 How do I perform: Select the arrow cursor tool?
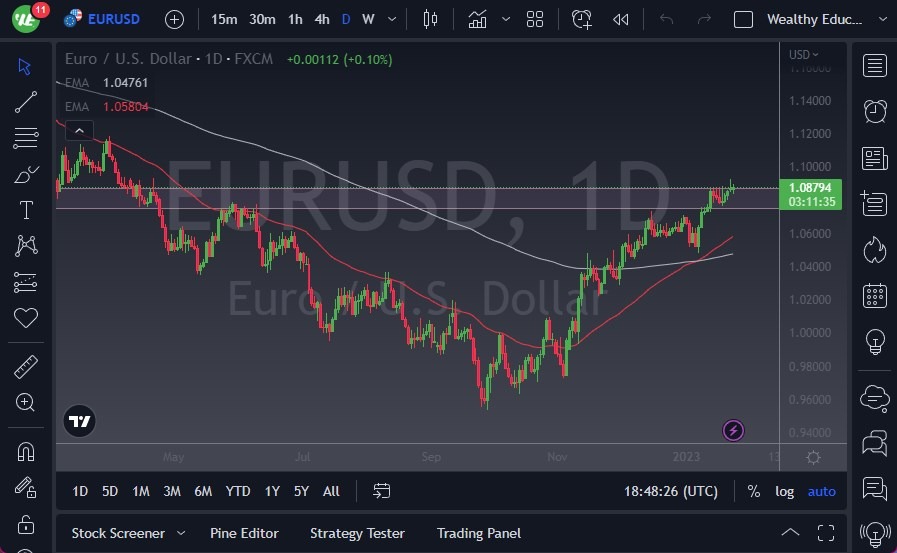25,66
